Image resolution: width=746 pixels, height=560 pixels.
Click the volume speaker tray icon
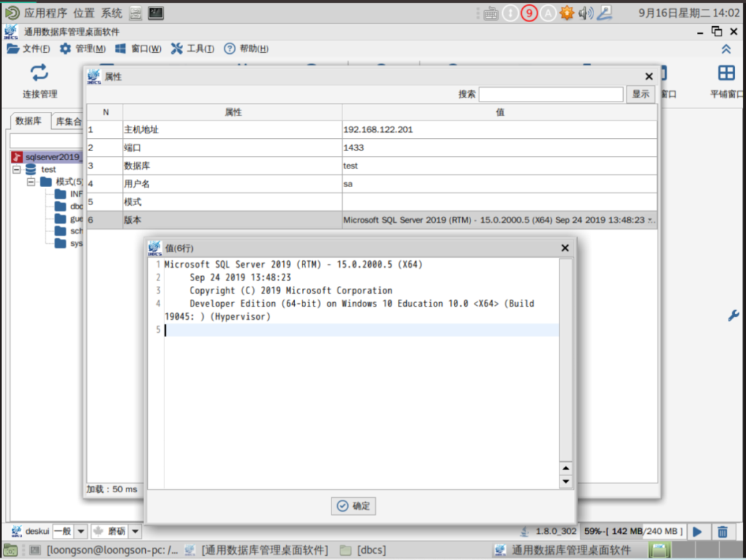tap(586, 13)
